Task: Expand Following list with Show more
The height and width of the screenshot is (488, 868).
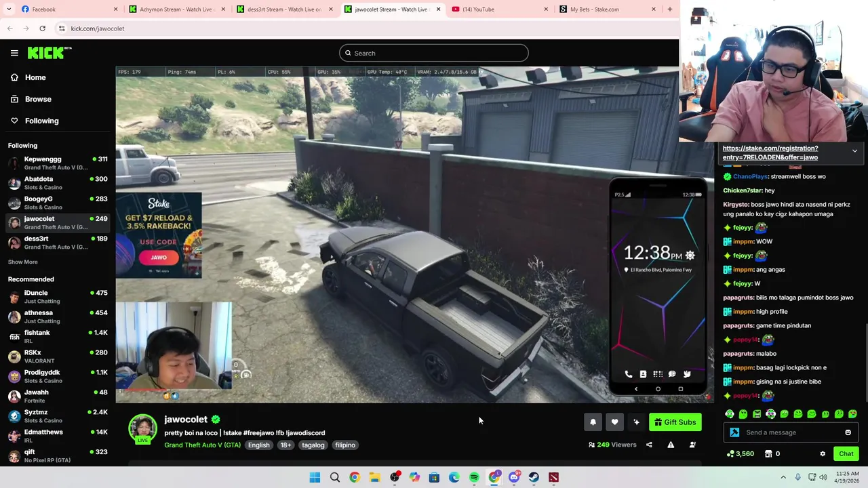Action: 23,262
